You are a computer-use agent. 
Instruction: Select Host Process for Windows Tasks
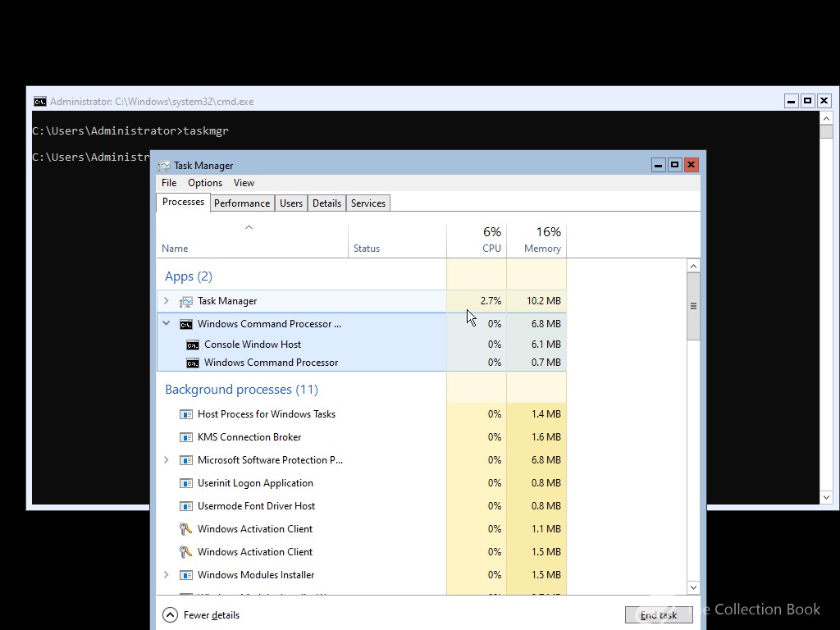click(362, 414)
